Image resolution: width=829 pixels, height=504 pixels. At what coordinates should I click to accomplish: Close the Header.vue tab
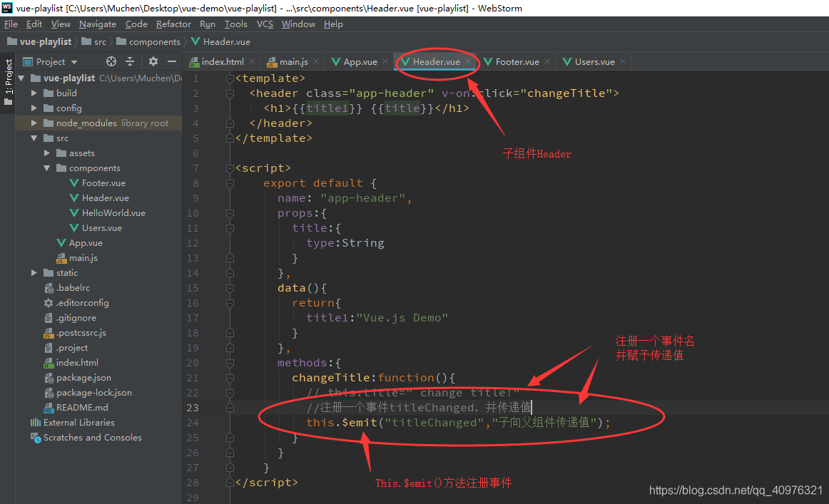pos(469,61)
